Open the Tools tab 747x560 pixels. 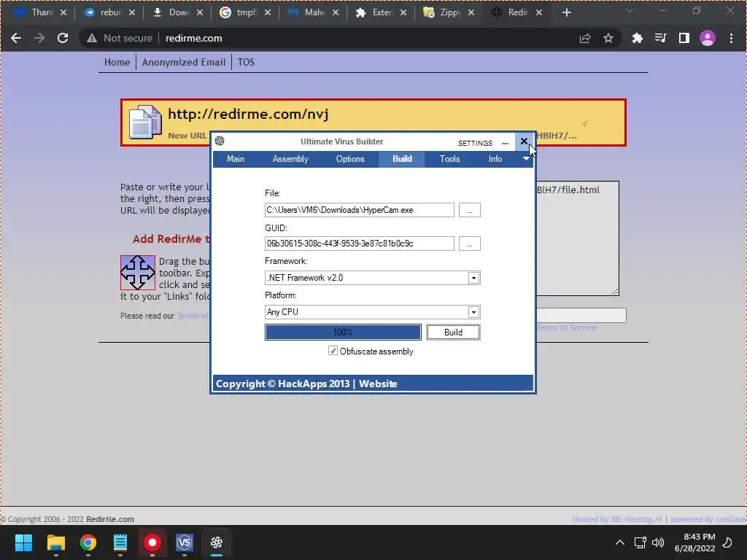click(449, 159)
